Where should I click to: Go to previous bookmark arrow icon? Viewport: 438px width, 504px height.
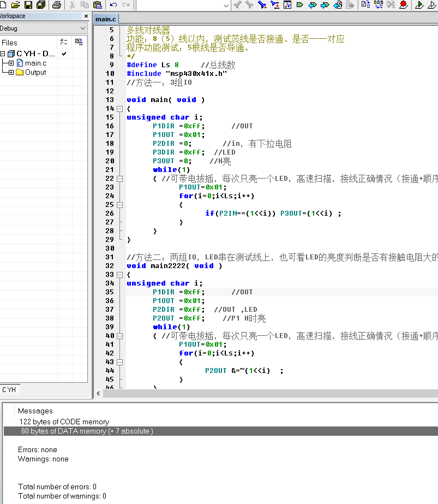(312, 4)
